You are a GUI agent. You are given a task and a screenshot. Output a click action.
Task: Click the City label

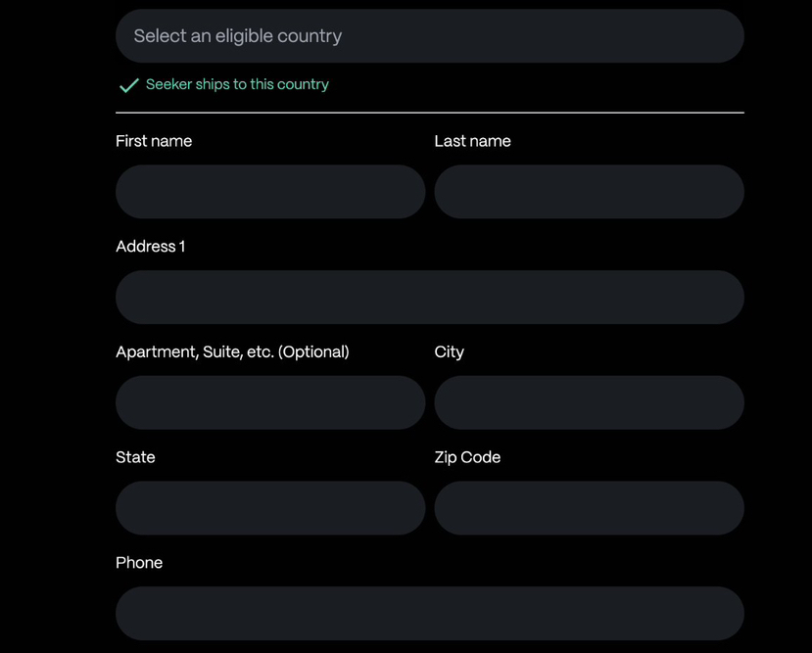click(x=449, y=352)
